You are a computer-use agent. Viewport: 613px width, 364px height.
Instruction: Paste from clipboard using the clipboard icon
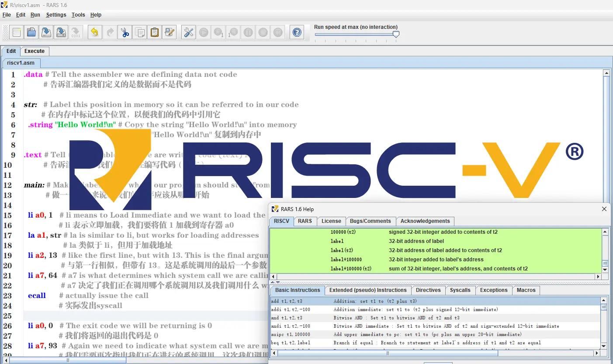(154, 32)
